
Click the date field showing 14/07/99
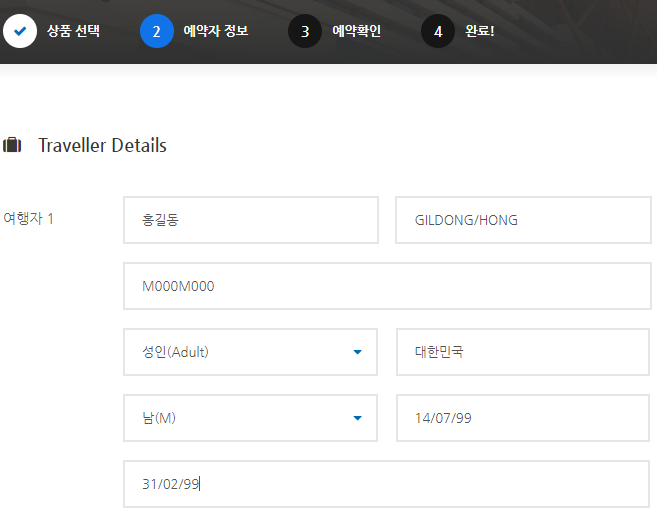tap(524, 418)
